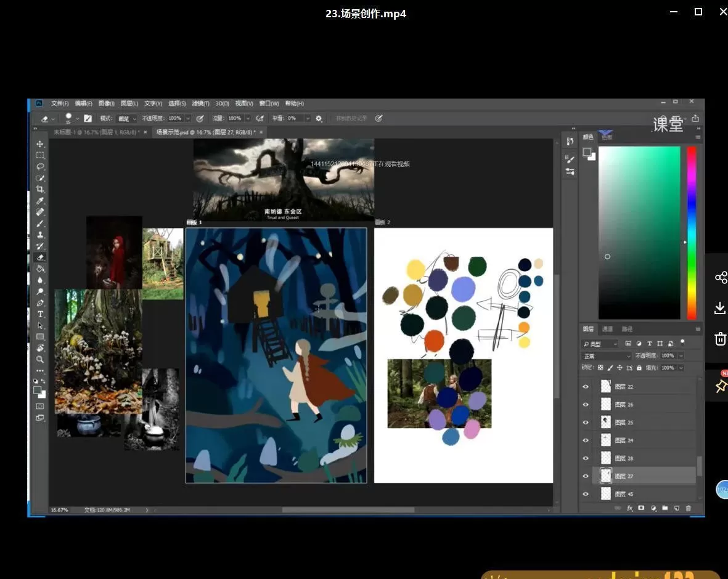Hide layer 图层 22 with eye icon
728x579 pixels.
click(586, 387)
